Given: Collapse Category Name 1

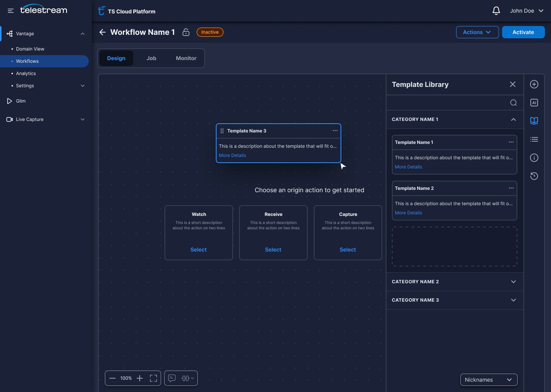Looking at the screenshot, I should [x=514, y=119].
